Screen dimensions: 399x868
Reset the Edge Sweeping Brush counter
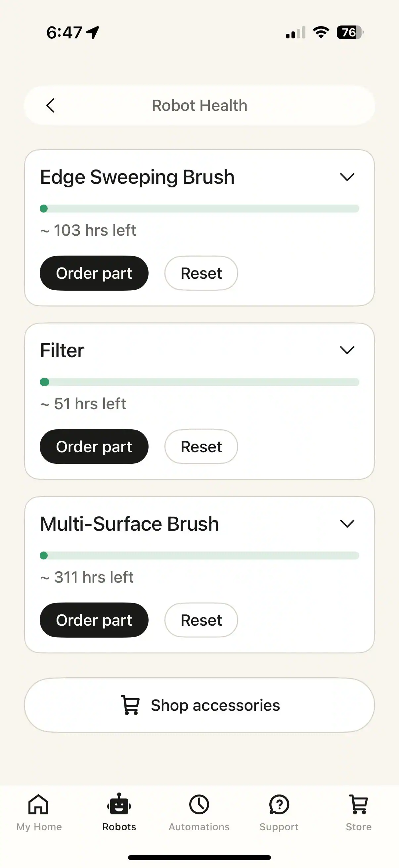point(201,273)
